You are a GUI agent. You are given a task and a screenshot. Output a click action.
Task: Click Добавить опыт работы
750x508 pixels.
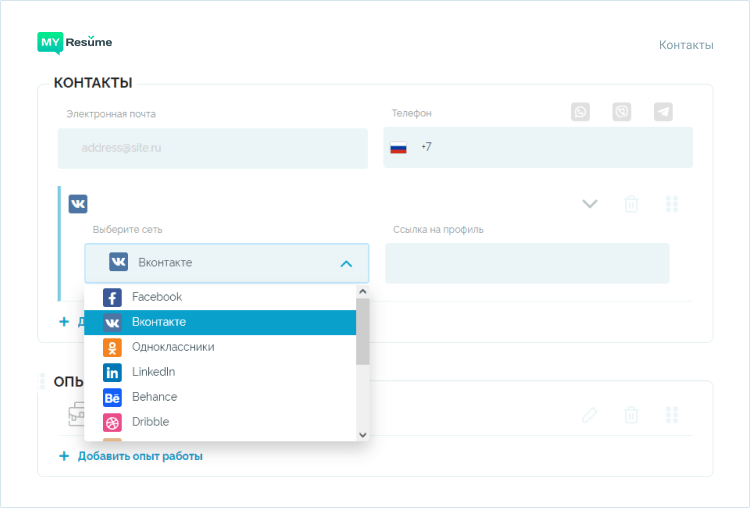140,456
